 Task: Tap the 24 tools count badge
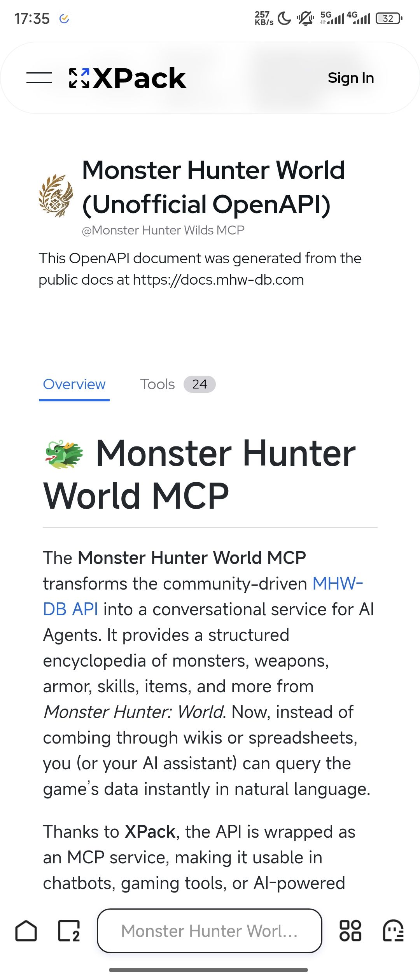(199, 384)
